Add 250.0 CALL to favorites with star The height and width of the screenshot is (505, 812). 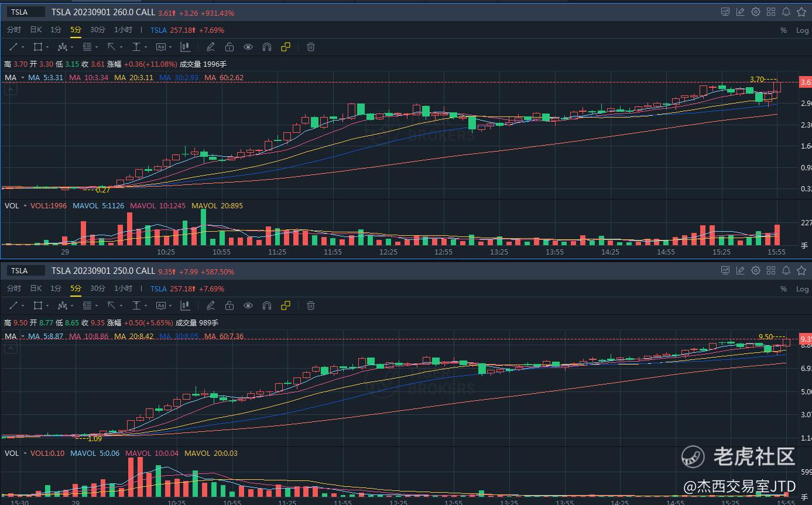click(x=801, y=270)
